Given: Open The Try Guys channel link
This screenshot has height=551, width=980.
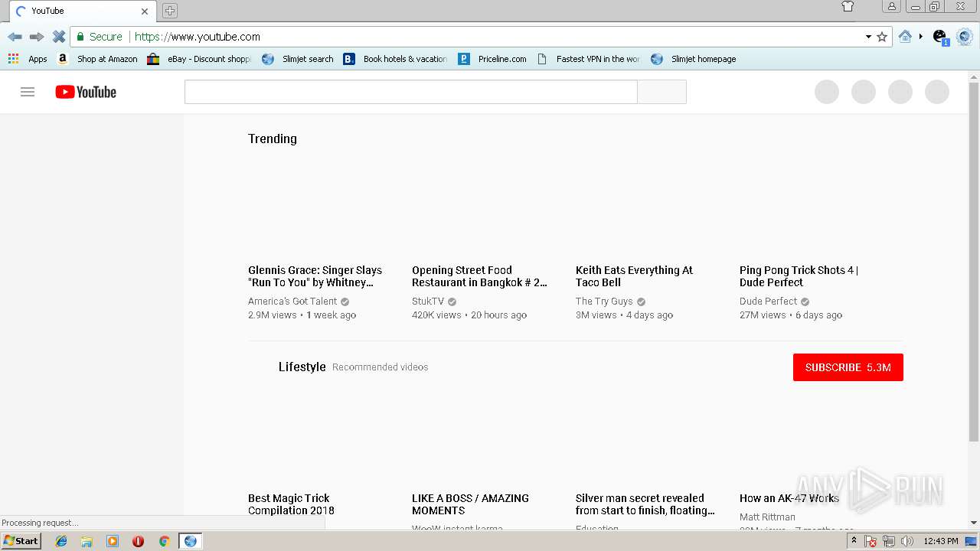Looking at the screenshot, I should point(604,302).
